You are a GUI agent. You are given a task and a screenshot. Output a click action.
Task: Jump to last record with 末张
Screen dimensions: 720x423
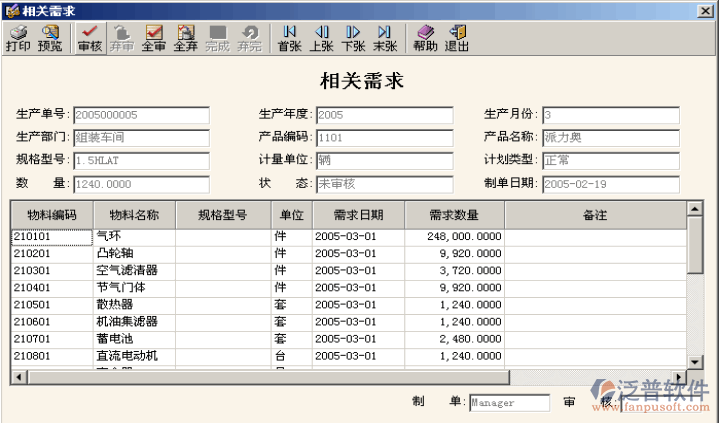tap(385, 38)
